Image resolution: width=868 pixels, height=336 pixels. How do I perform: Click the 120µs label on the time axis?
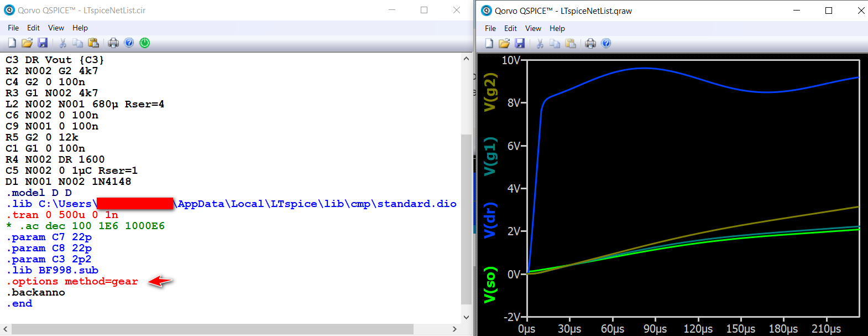point(698,329)
